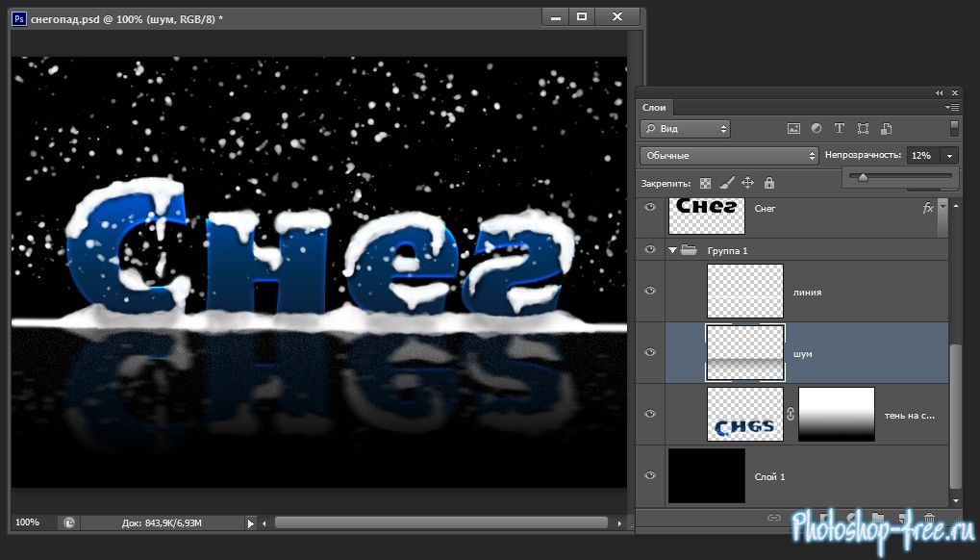
Task: Filter layers by adjustment layer type
Action: click(817, 128)
